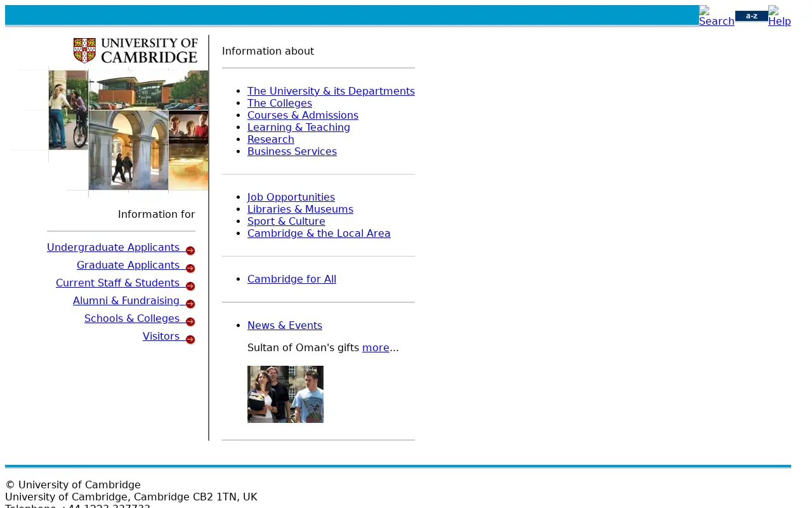Open Schools & Colleges link
Screen dimensions: 812x508
(132, 319)
